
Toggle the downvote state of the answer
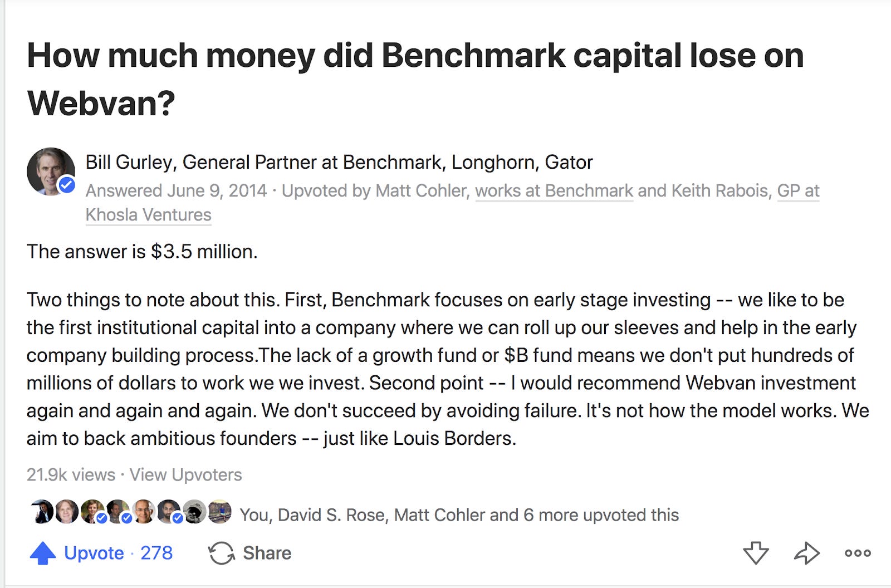(756, 553)
